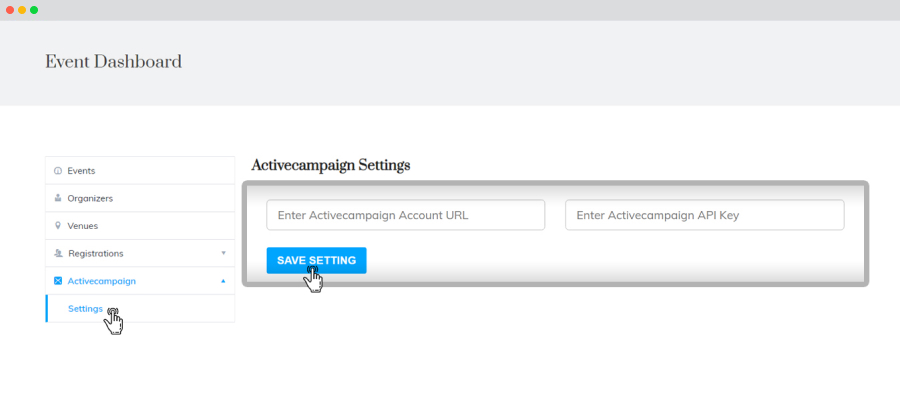
Task: Select the Activecampaign label in sidebar
Action: click(x=102, y=281)
